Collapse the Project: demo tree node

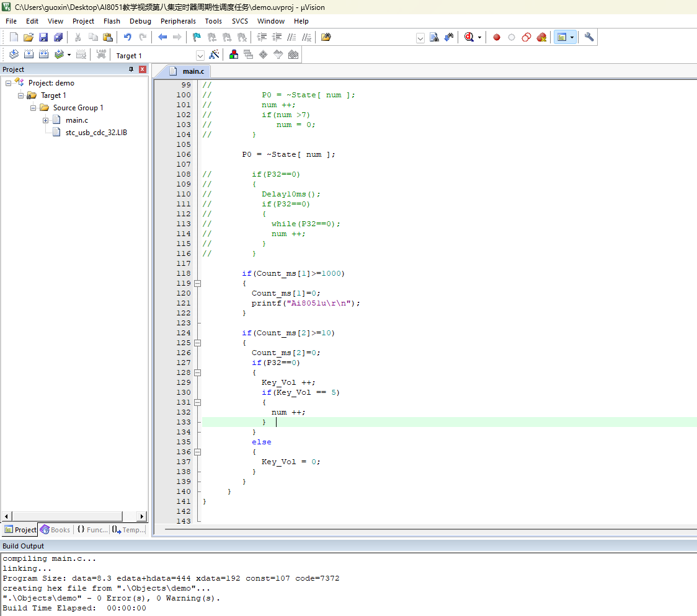[8, 83]
